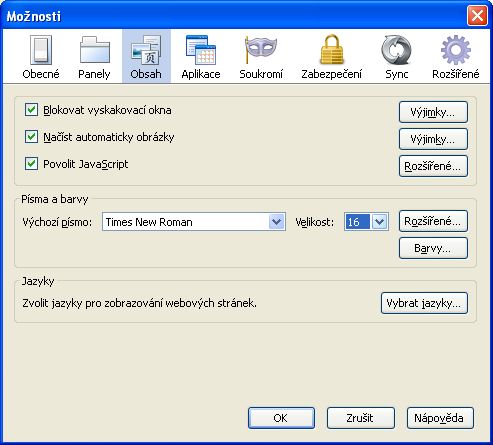Disable Povolit JavaScript checkbox
Screen dimensions: 493x445
coord(31,164)
